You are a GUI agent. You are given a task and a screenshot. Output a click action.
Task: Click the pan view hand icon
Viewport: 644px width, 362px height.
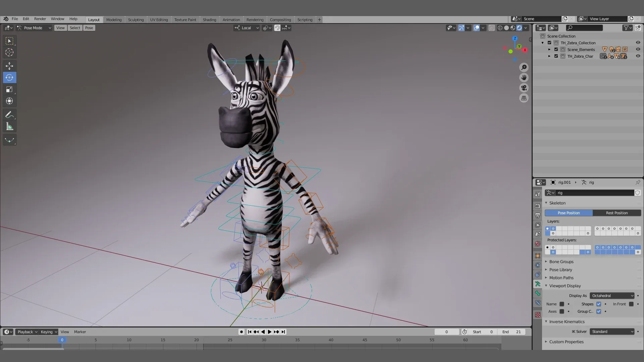[x=524, y=77]
